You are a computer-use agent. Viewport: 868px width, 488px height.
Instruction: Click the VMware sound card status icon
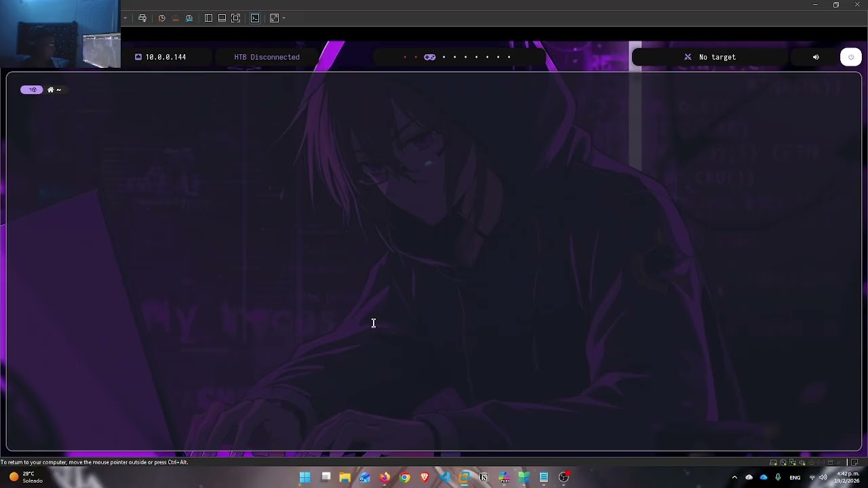pos(802,462)
